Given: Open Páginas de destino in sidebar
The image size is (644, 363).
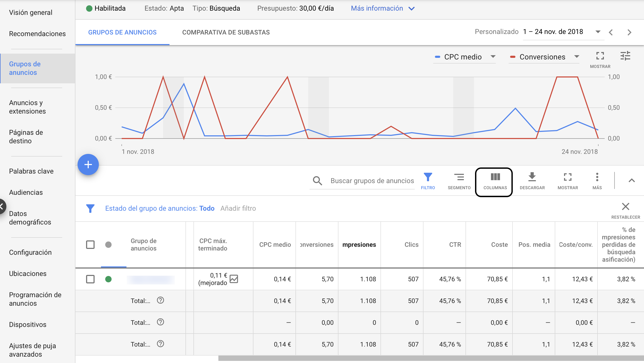Looking at the screenshot, I should click(x=26, y=137).
